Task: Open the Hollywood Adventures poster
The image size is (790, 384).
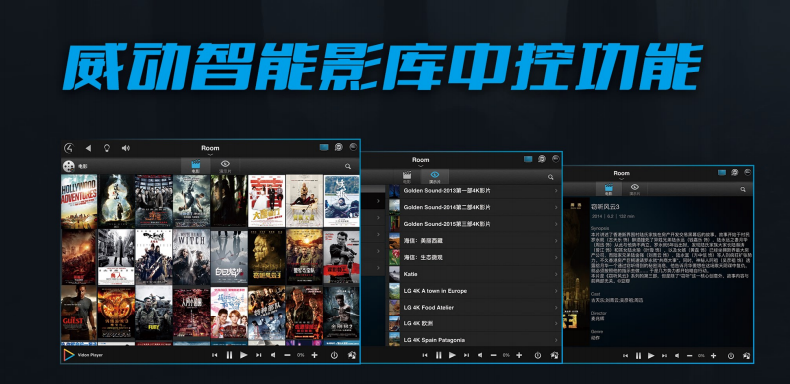Action: [79, 201]
